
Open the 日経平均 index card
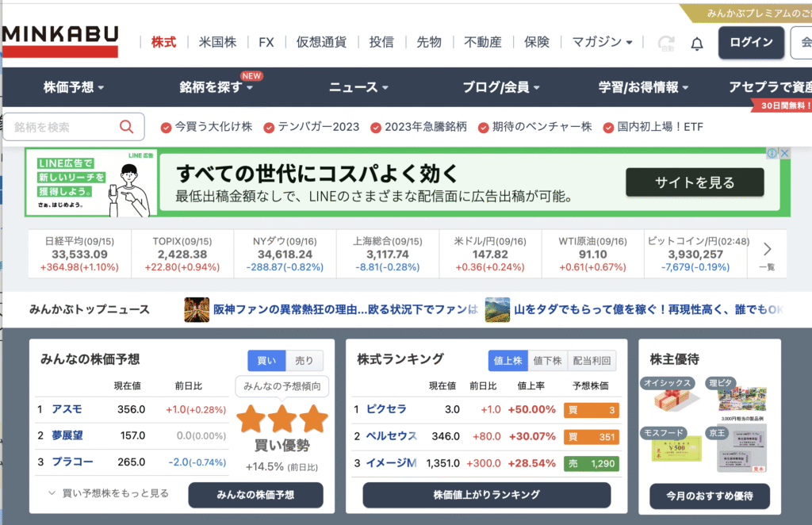(80, 254)
